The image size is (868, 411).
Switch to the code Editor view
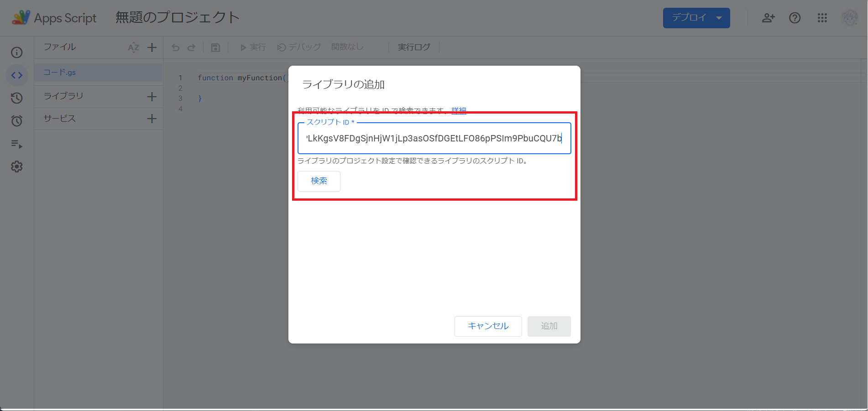16,75
